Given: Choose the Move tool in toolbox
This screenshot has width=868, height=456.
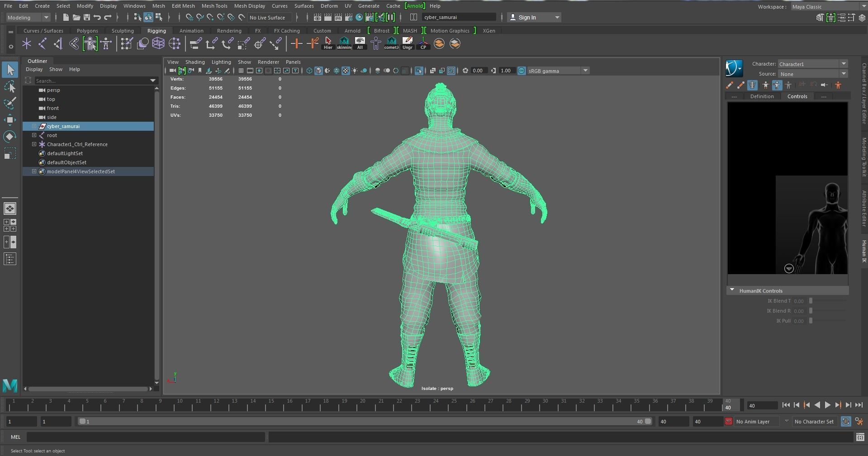Looking at the screenshot, I should [x=10, y=119].
